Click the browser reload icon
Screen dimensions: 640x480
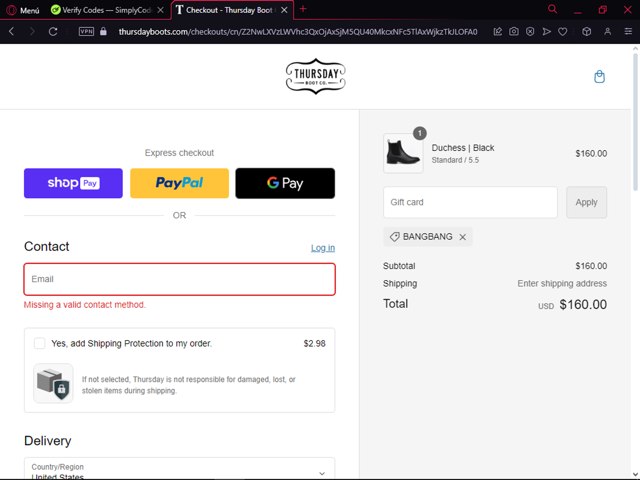pyautogui.click(x=53, y=31)
